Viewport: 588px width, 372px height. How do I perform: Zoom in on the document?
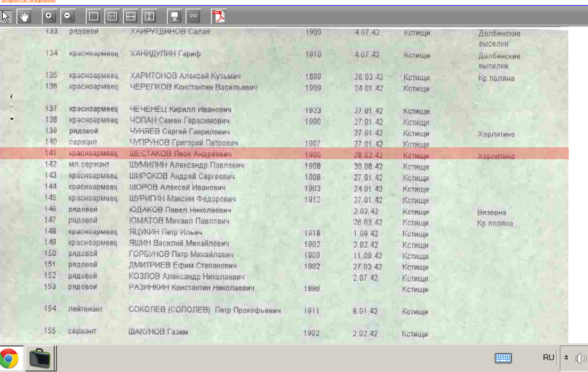(x=49, y=16)
